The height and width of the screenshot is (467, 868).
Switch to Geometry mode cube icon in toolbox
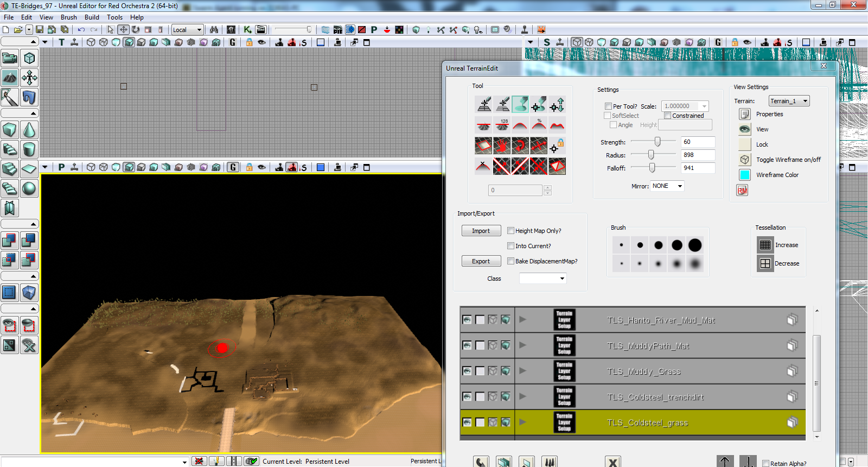coord(29,58)
